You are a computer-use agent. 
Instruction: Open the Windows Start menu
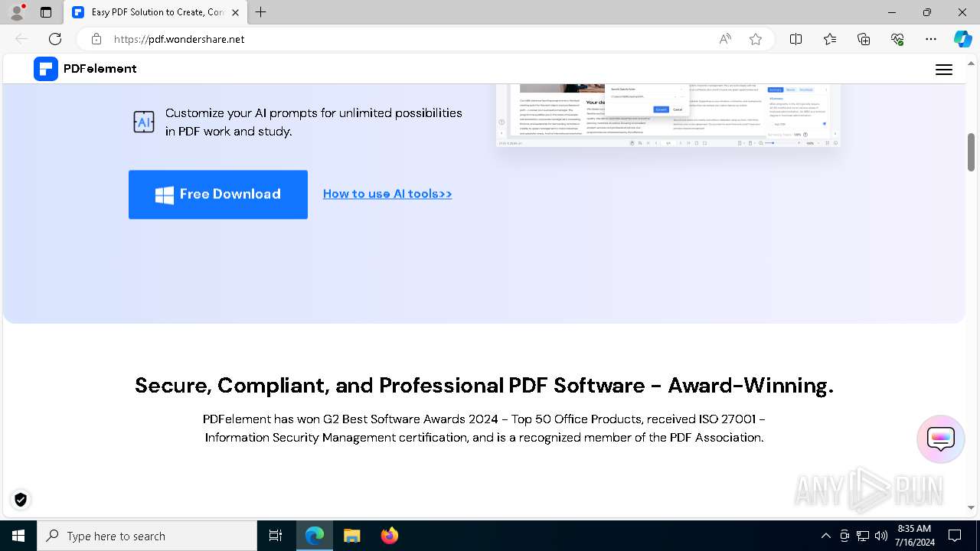[x=18, y=536]
